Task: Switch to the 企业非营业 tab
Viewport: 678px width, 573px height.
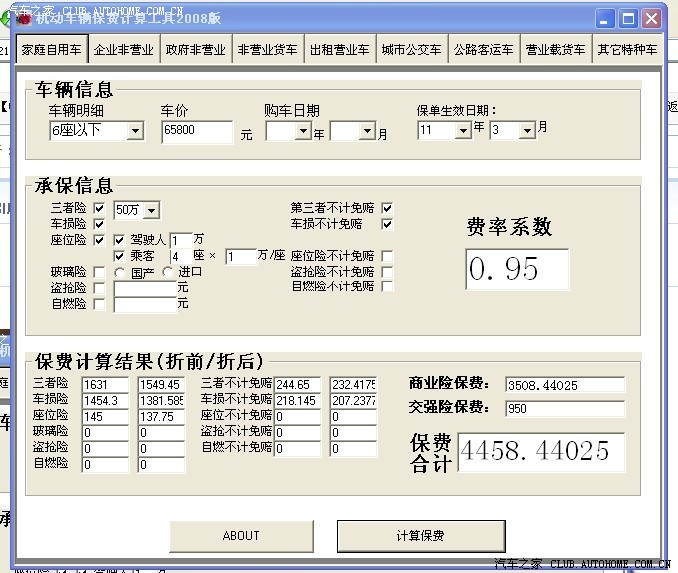Action: [124, 49]
